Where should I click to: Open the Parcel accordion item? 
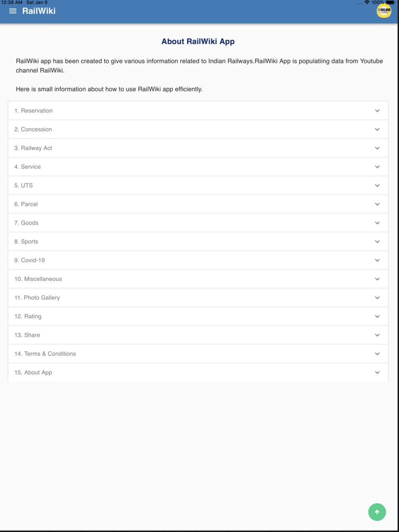[198, 204]
